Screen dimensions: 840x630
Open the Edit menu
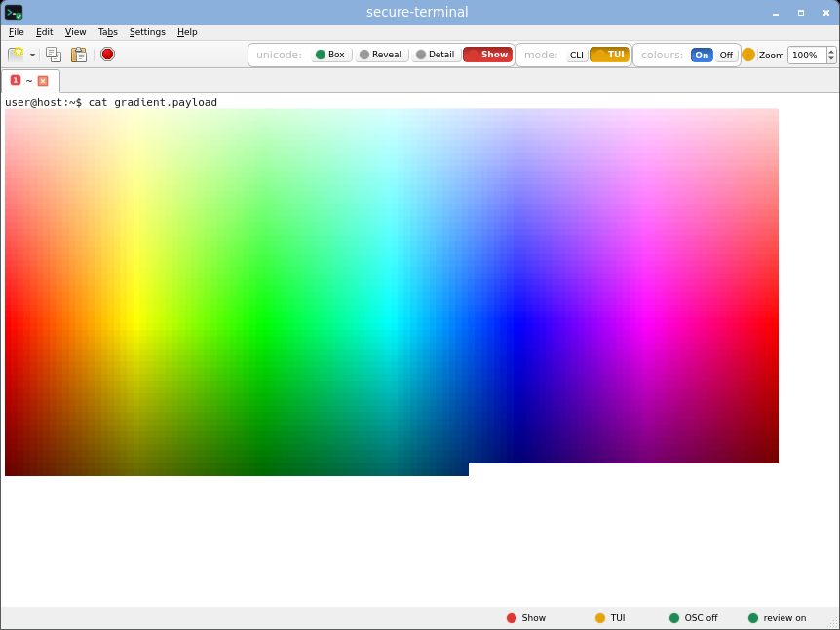[x=45, y=32]
